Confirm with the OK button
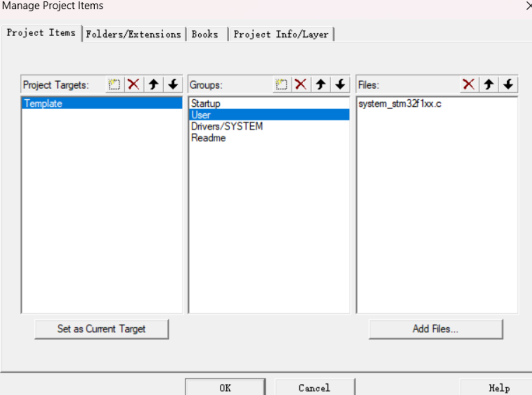The width and height of the screenshot is (532, 395). (225, 387)
